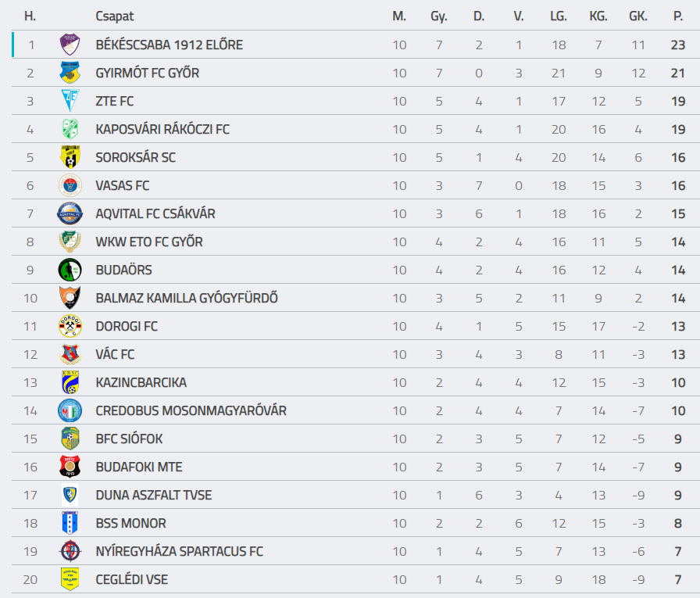Open the WKW ETO FC Győr team page
Viewport: 700px width, 598px height.
149,242
